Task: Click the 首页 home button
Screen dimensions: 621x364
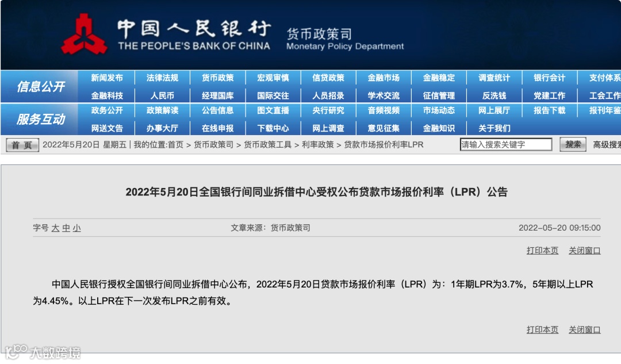Action: (22, 145)
